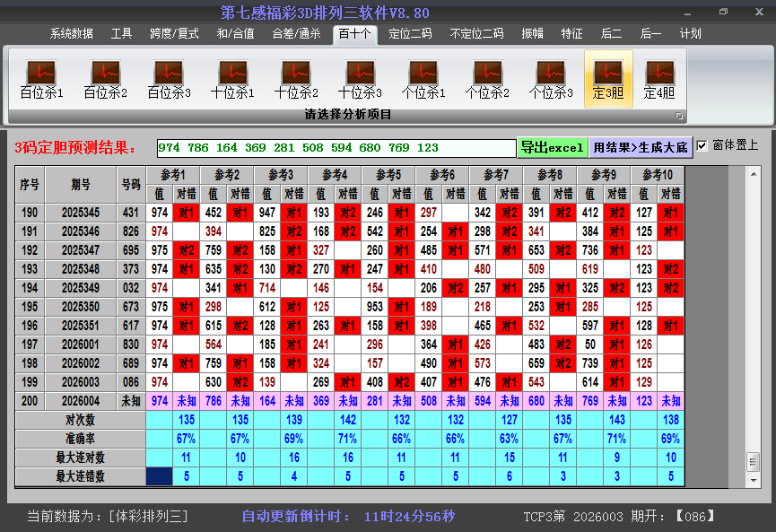Viewport: 776px width, 532px height.
Task: Open the 十位杀1 analysis icon
Action: [x=232, y=79]
